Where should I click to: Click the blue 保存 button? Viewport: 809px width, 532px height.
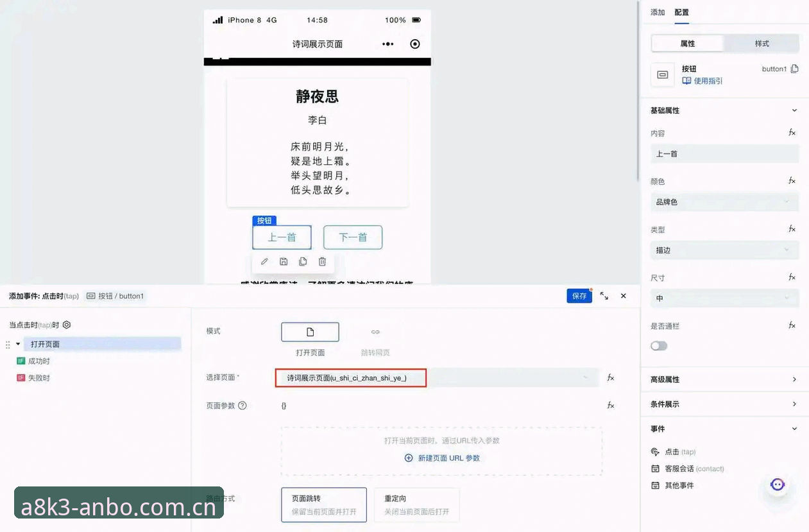[x=579, y=296]
